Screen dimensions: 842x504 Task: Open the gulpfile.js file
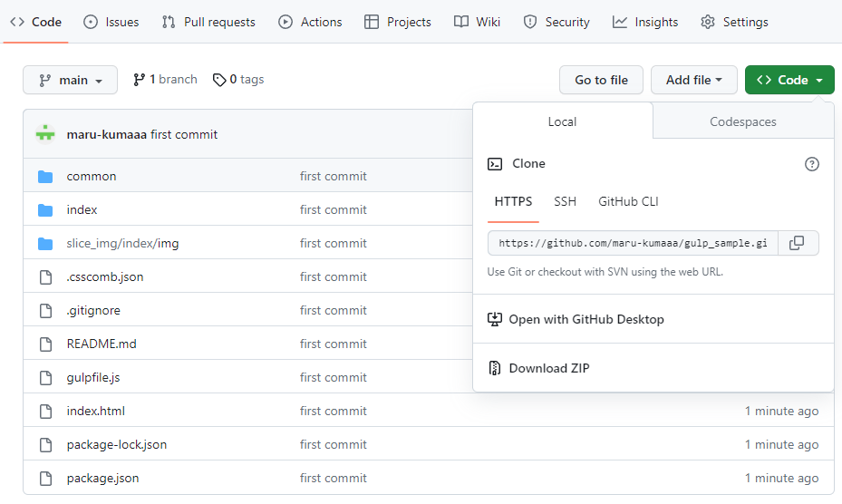[x=93, y=378]
